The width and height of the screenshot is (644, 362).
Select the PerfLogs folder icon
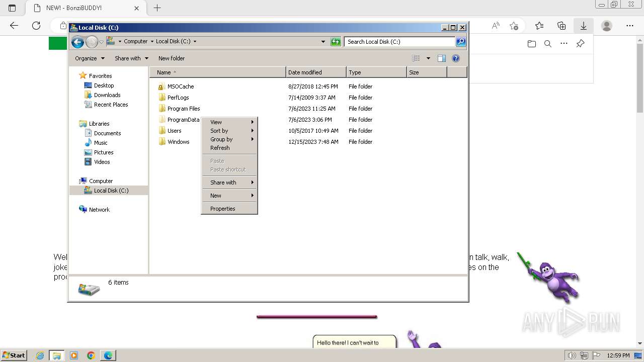pos(162,98)
